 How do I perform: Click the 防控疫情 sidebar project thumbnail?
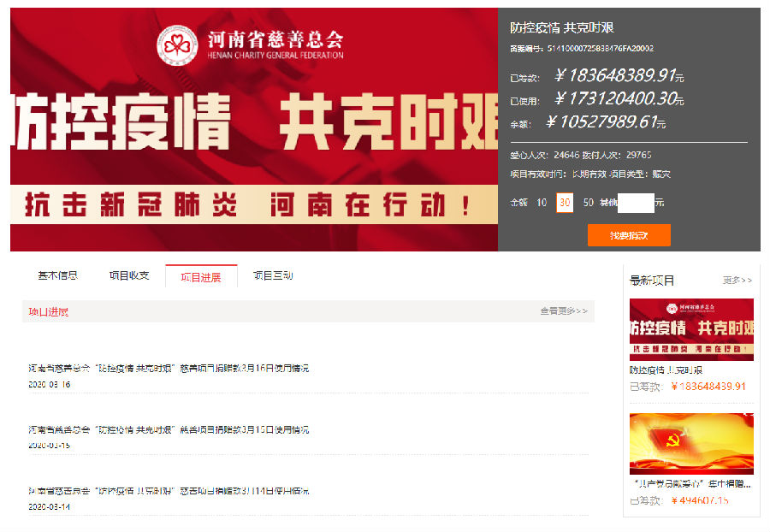pyautogui.click(x=691, y=329)
